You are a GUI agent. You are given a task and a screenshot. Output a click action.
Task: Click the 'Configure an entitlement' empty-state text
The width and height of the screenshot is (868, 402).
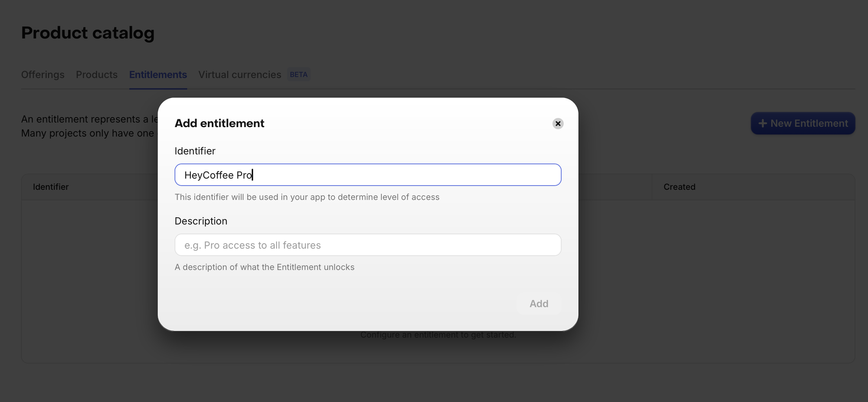click(x=438, y=335)
